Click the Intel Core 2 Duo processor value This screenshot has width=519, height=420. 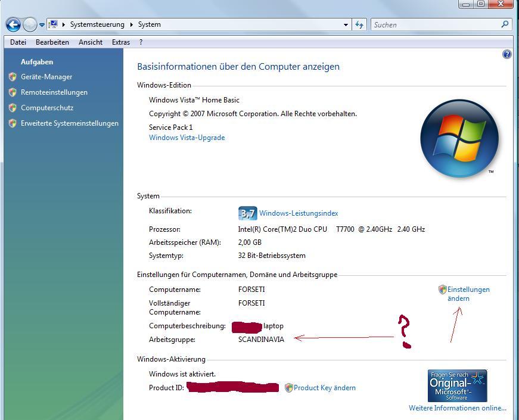(x=331, y=229)
